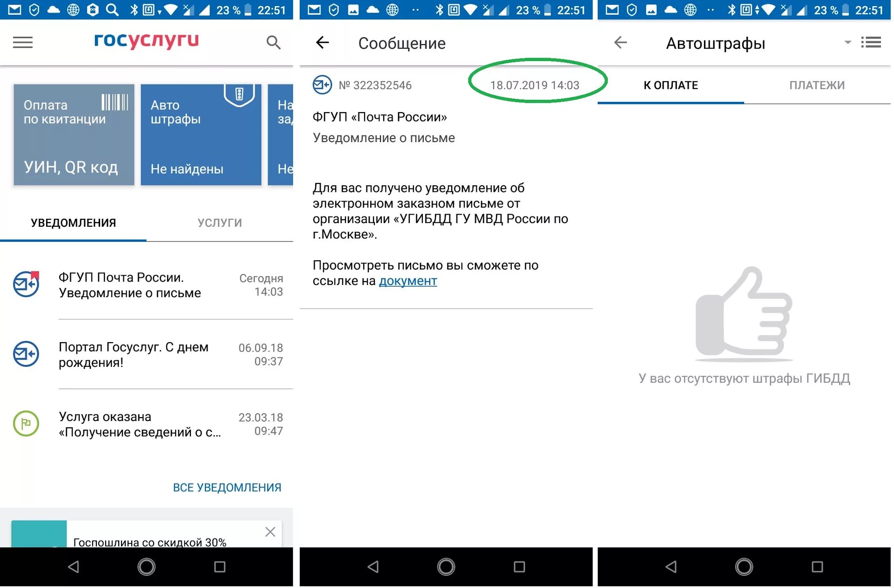Open the hamburger menu on Gosuslugi home
Viewport: 894px width, 588px height.
(22, 42)
